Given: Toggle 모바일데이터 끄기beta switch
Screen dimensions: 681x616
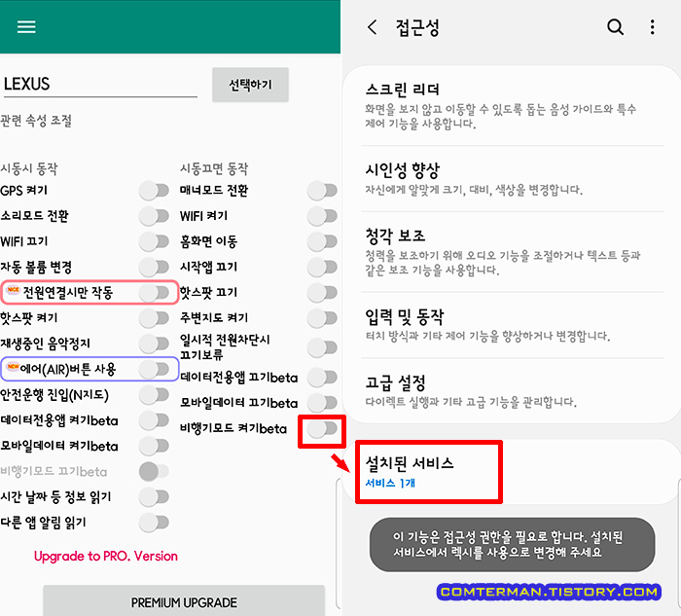Looking at the screenshot, I should [x=322, y=402].
